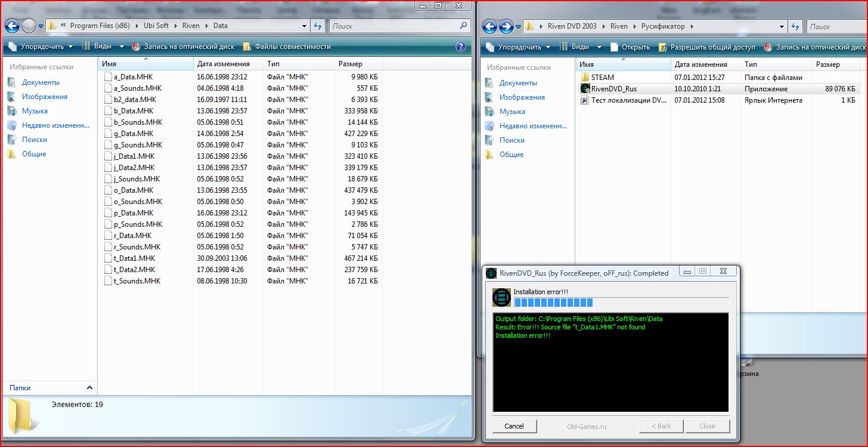Screen dimensions: 868x447
Task: Expand address bar history dropdown in left window
Action: click(304, 26)
